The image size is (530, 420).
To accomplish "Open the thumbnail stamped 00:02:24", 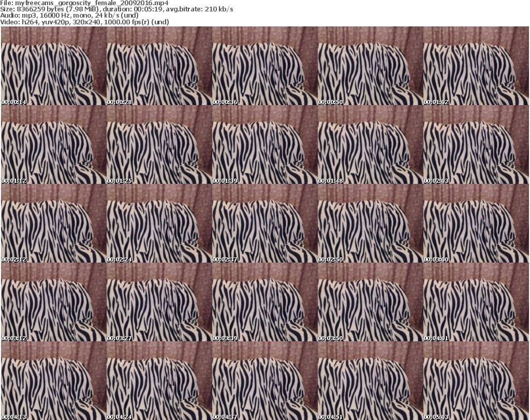I will point(159,223).
